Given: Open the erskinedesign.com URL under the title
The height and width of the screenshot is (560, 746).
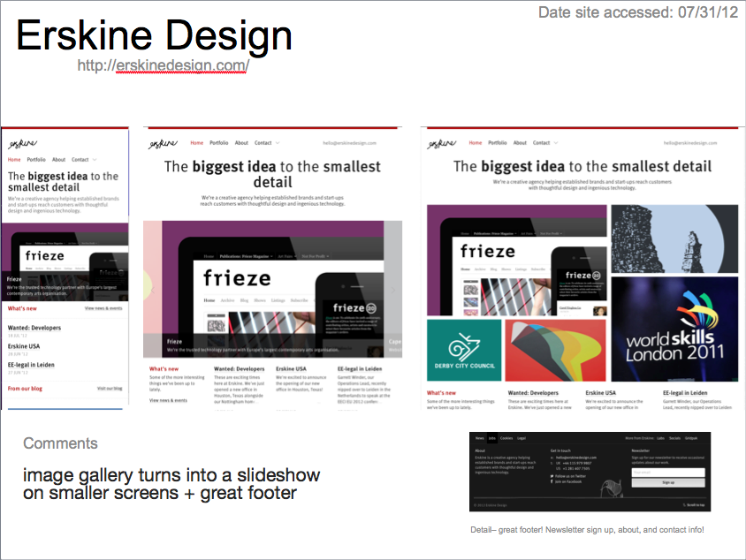Looking at the screenshot, I should [163, 65].
